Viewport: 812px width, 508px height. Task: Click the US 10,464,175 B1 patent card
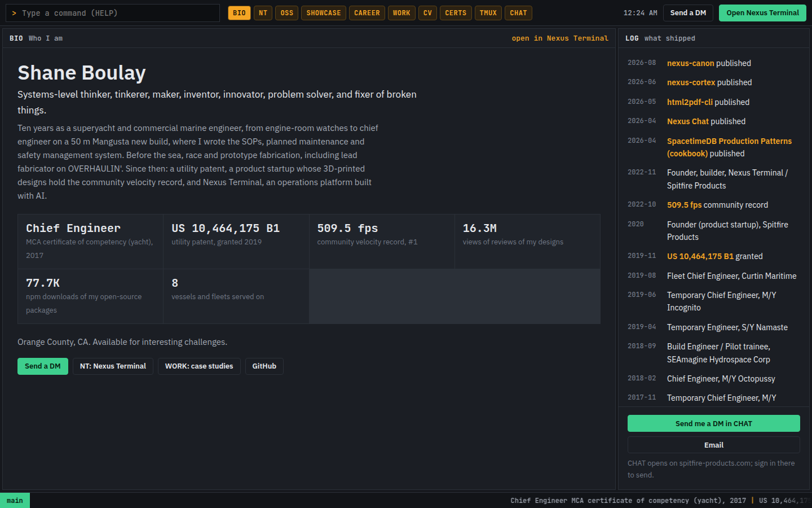coord(236,242)
